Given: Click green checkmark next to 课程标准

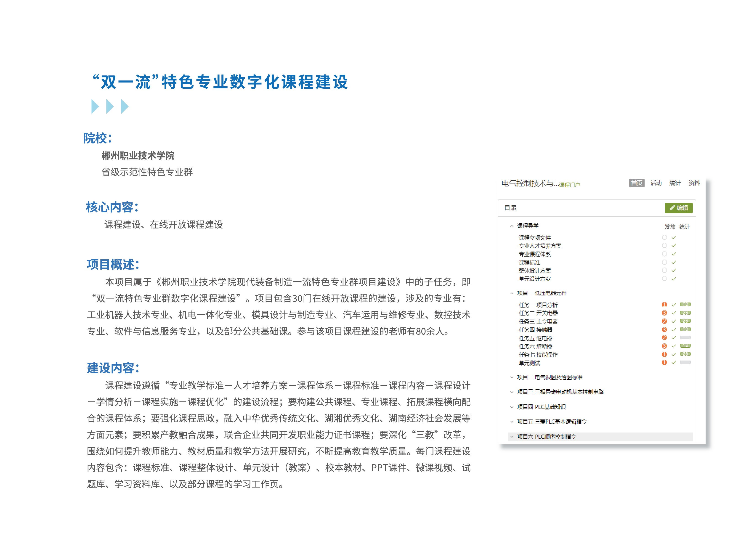Looking at the screenshot, I should [674, 262].
